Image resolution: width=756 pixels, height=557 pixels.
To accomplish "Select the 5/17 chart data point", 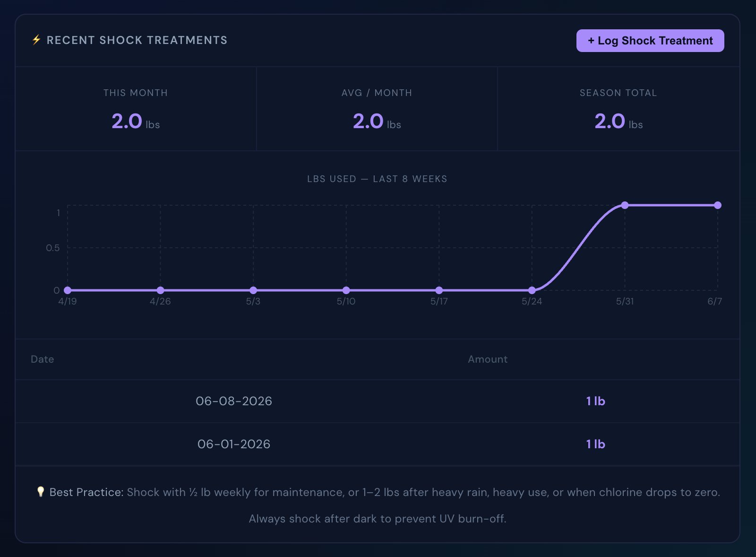I will tap(439, 290).
